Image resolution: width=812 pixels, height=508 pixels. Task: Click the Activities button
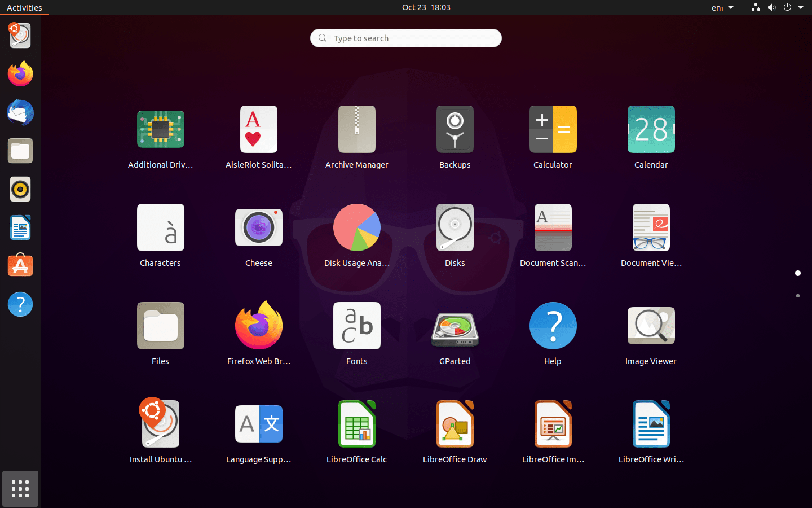24,7
